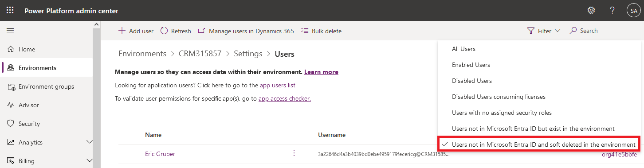Click the Refresh circular arrow icon

coord(164,31)
